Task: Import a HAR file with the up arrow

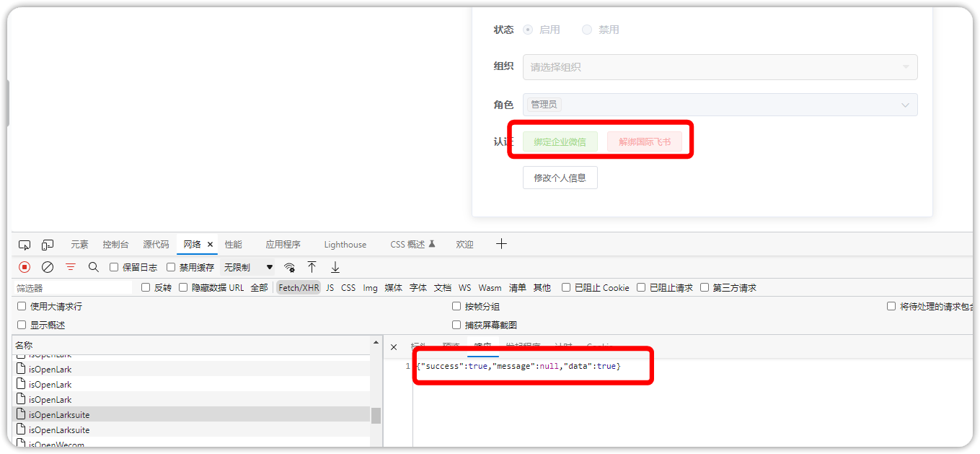Action: click(x=312, y=267)
